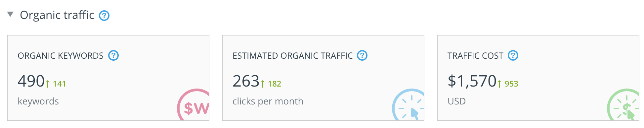
Task: Click the Organic traffic section title
Action: point(57,15)
